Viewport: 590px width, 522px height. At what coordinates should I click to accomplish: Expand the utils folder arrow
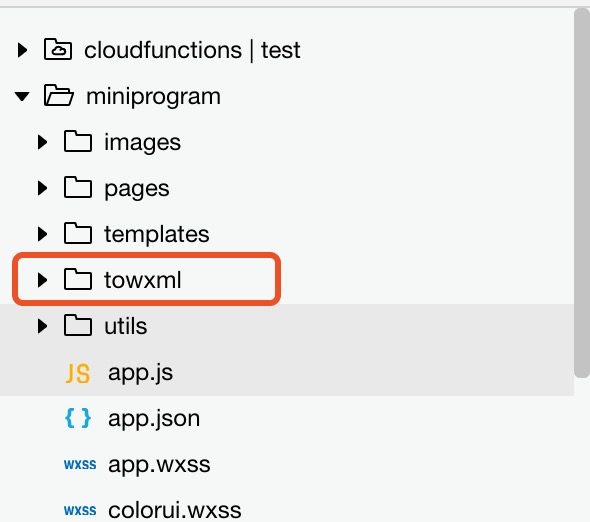pyautogui.click(x=43, y=326)
